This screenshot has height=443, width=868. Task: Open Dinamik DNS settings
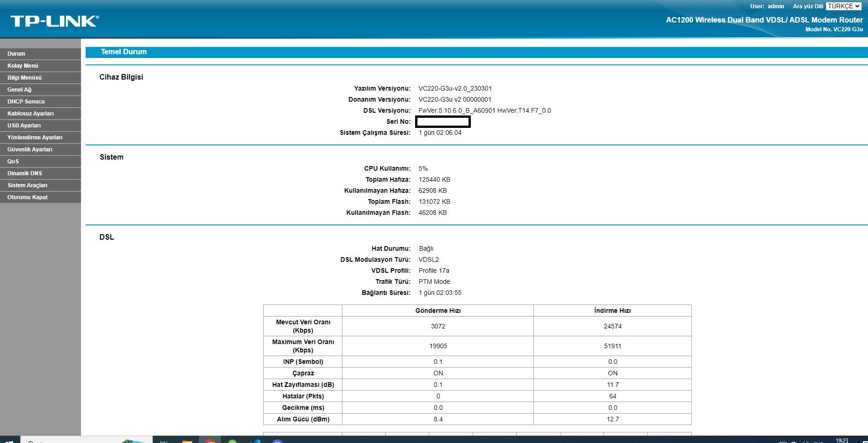point(41,173)
